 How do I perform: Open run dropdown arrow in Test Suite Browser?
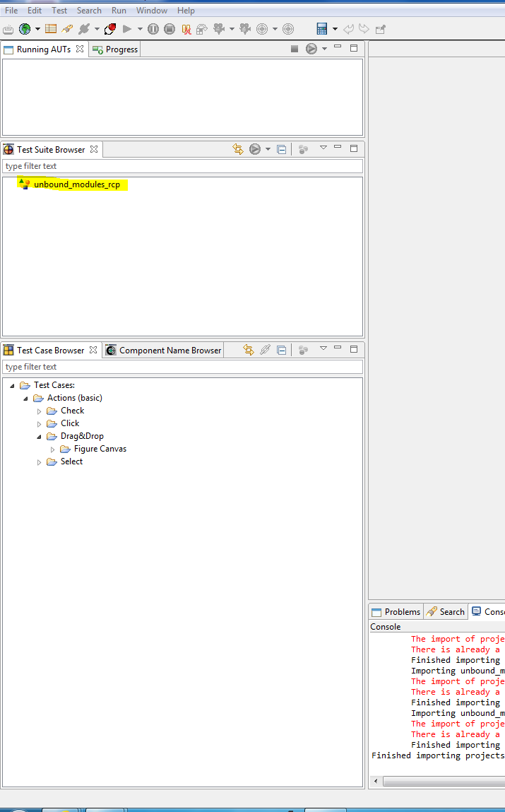[268, 149]
